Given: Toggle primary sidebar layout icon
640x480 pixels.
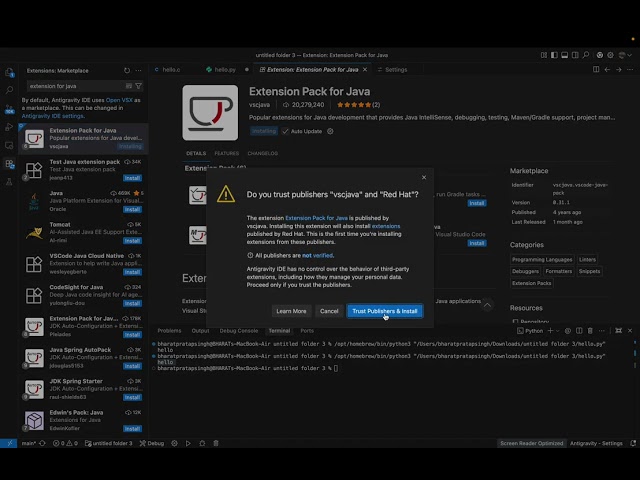Looking at the screenshot, I should [x=554, y=55].
